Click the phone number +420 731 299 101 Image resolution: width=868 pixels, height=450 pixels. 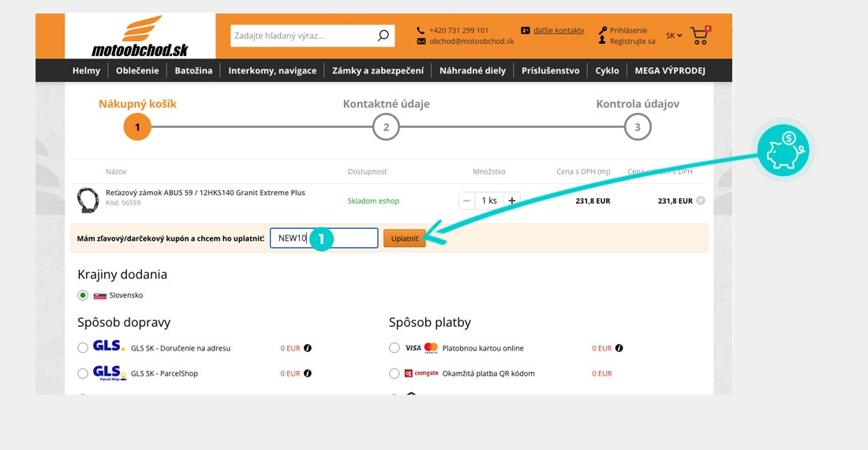(459, 31)
